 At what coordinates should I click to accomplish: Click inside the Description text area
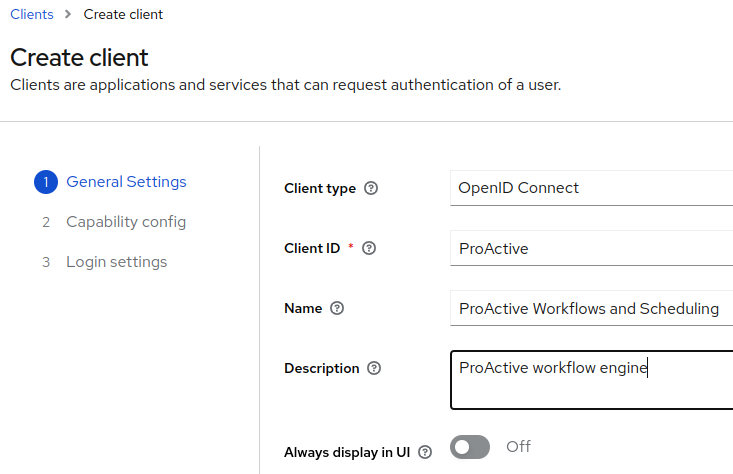coord(591,380)
